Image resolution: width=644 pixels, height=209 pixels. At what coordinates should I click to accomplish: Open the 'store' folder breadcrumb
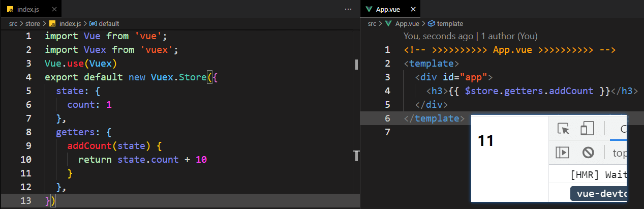pyautogui.click(x=33, y=23)
